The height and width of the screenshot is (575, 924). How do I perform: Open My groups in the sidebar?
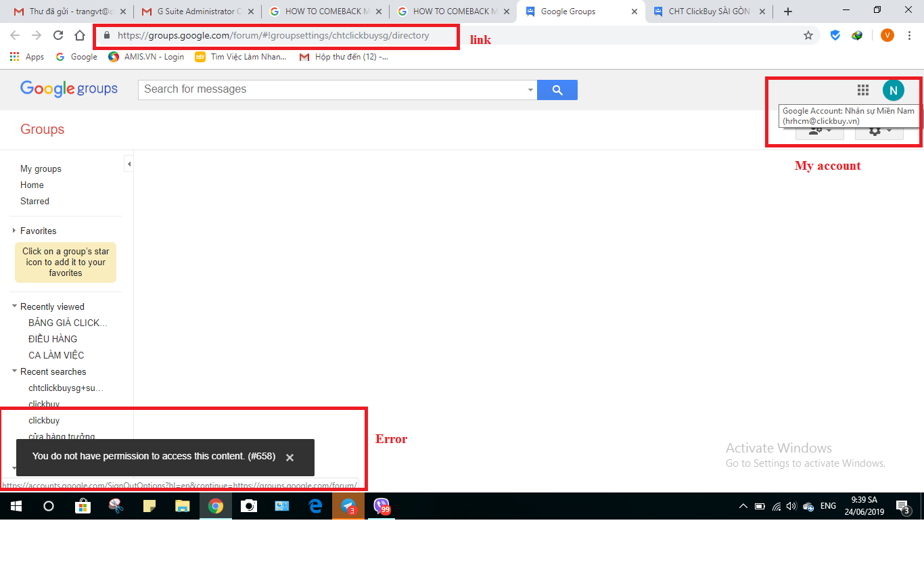click(41, 169)
